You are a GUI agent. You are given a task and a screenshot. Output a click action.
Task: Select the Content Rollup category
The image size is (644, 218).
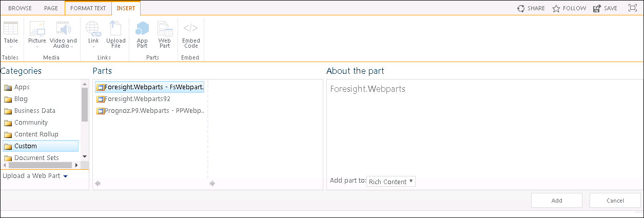pyautogui.click(x=36, y=134)
